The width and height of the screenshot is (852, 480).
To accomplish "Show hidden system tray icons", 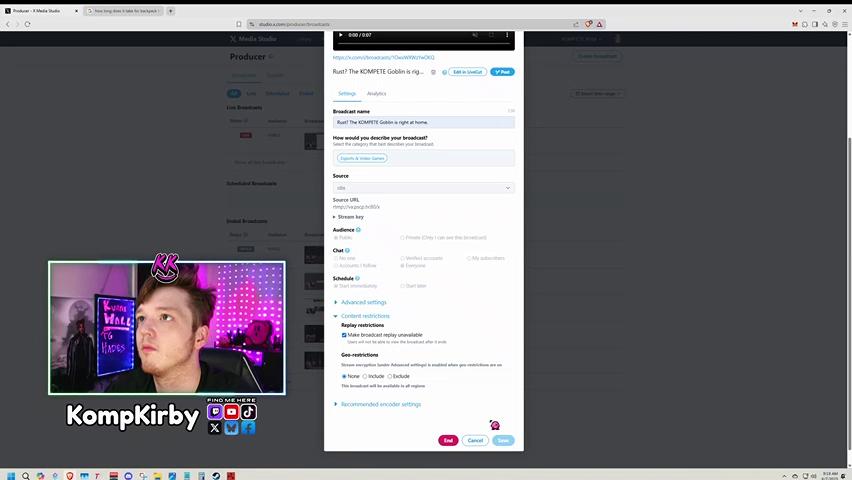I will (x=784, y=476).
